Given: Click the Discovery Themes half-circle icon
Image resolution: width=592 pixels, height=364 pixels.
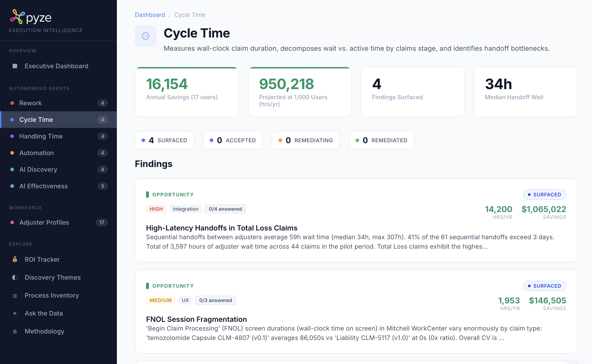Looking at the screenshot, I should click(15, 277).
